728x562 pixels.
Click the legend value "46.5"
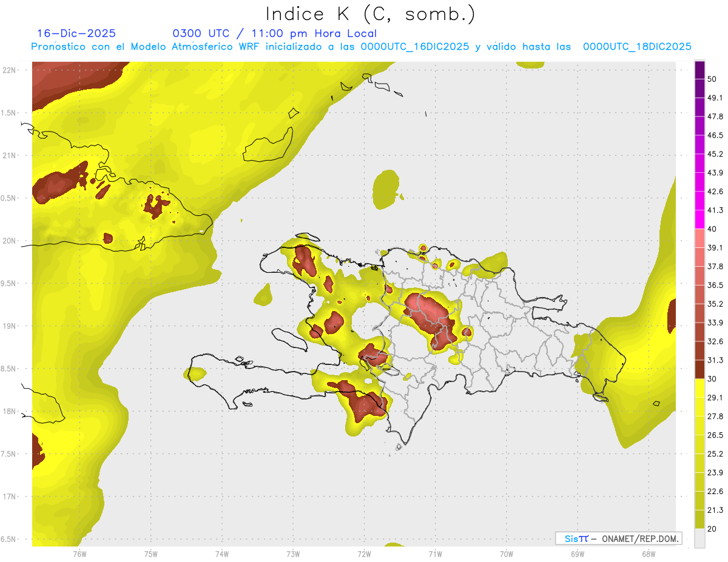pyautogui.click(x=715, y=135)
